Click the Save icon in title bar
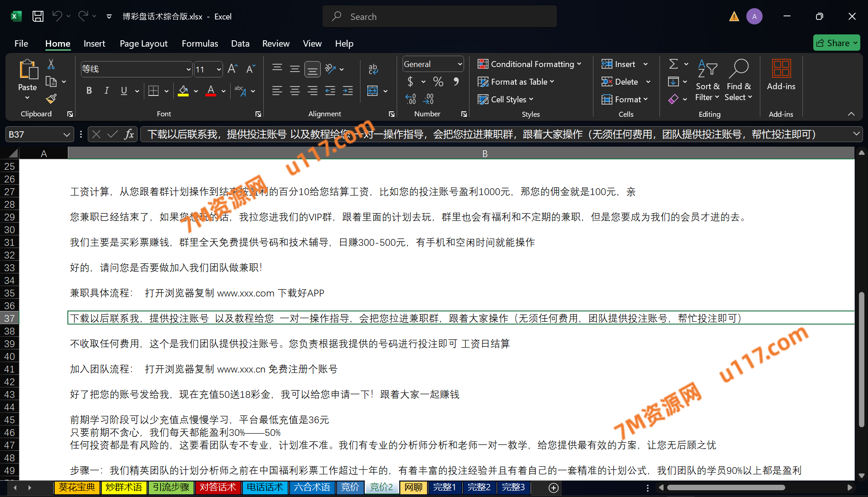 coord(38,17)
